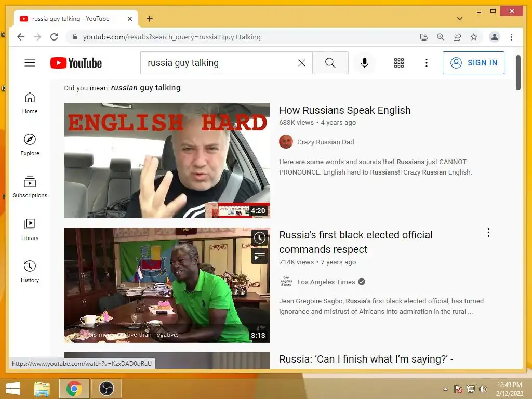Screen dimensions: 532x399
Task: Click the YouTube logo
Action: click(76, 63)
